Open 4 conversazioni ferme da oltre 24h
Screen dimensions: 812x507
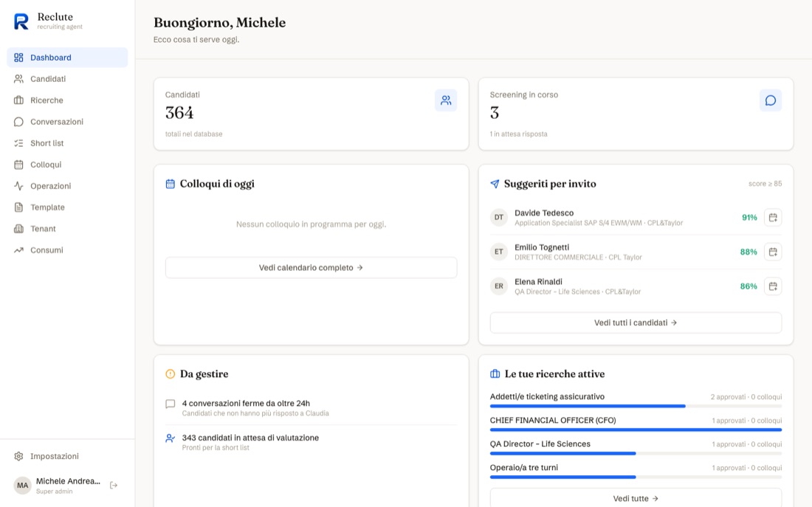pos(312,407)
